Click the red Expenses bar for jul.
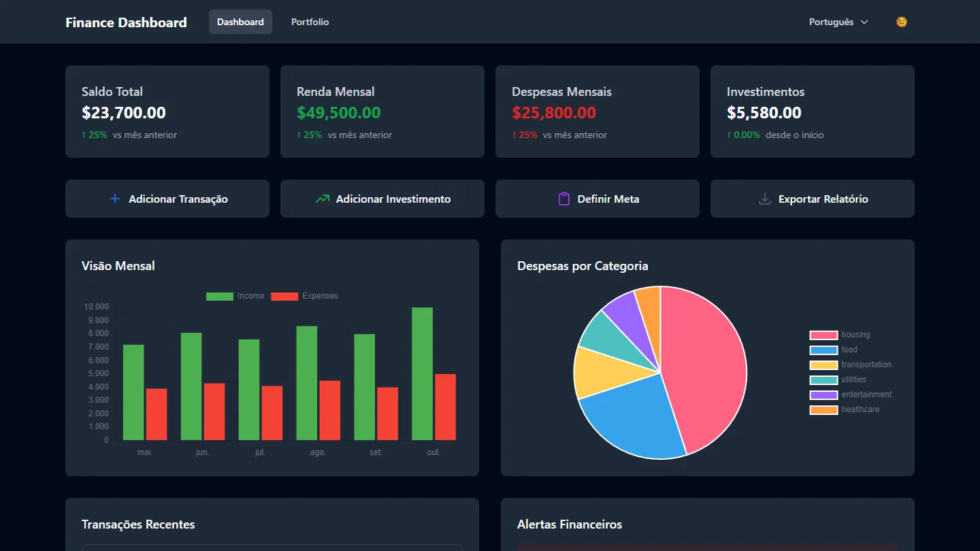980x551 pixels. pyautogui.click(x=272, y=413)
